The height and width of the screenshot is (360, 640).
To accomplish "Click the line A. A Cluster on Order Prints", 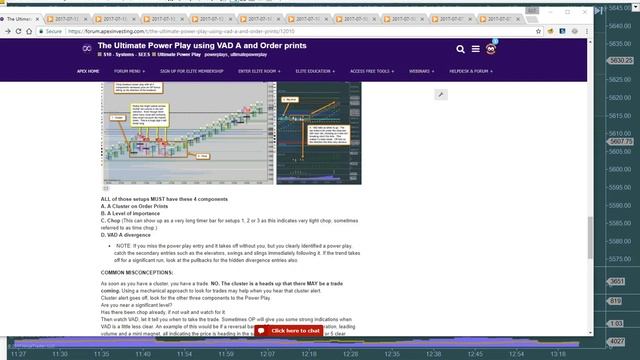I will point(134,206).
